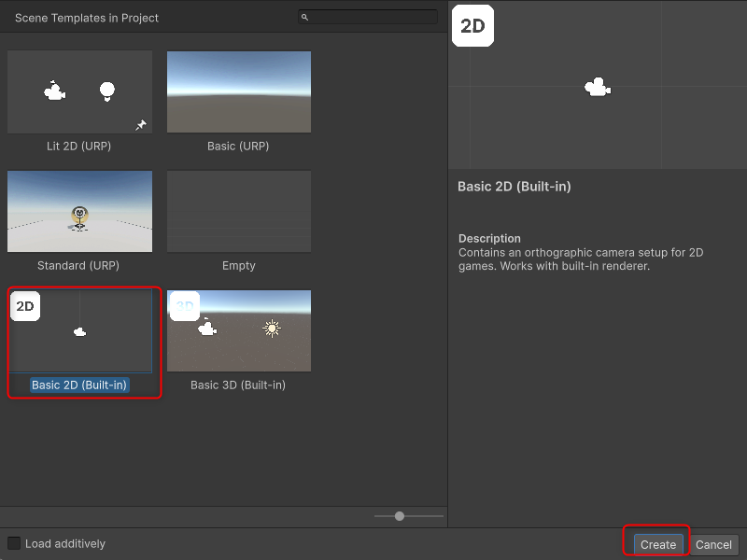The height and width of the screenshot is (560, 747).
Task: Click the "Standard (URP)" label
Action: (78, 266)
